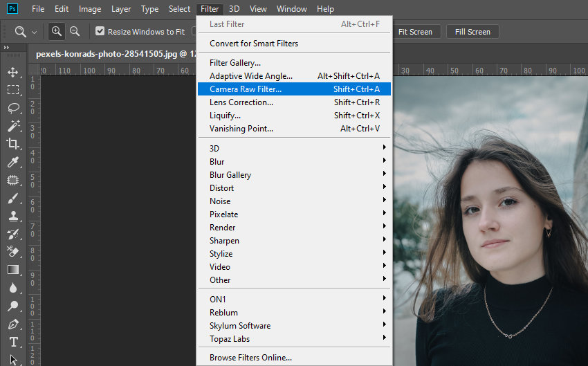This screenshot has height=366, width=588.
Task: Click the Zoom tool magnifier in options bar
Action: click(x=20, y=32)
